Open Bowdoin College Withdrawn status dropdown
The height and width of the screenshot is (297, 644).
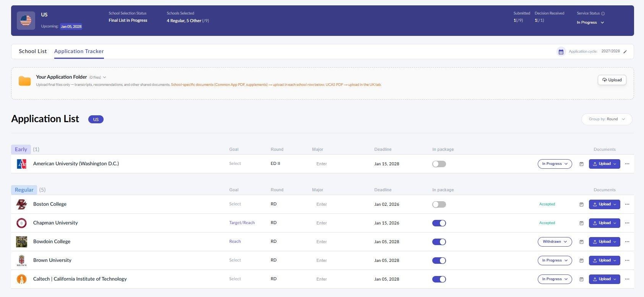555,242
